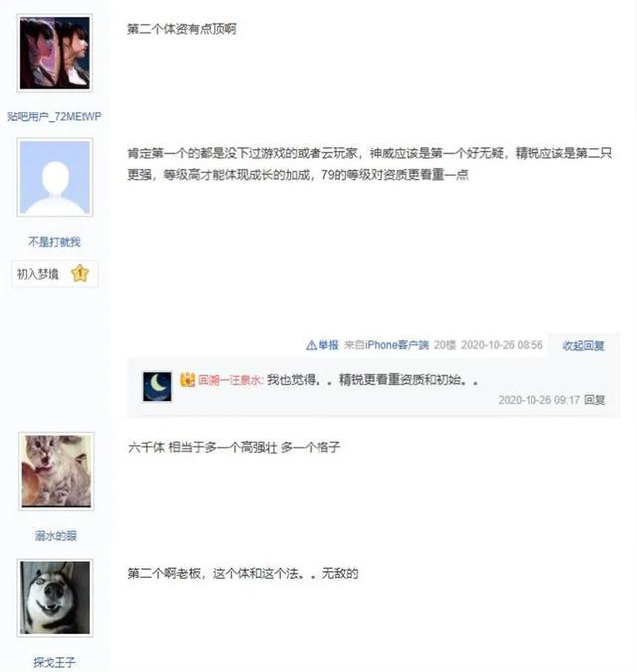The height and width of the screenshot is (672, 637).
Task: Open user 不是打就我's profile link
Action: (54, 242)
